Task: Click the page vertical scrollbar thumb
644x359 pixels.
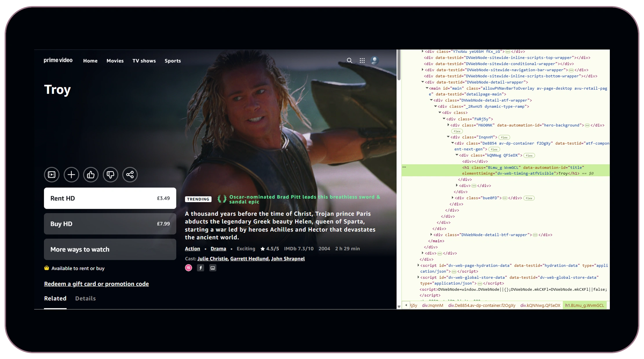Action: (399, 65)
